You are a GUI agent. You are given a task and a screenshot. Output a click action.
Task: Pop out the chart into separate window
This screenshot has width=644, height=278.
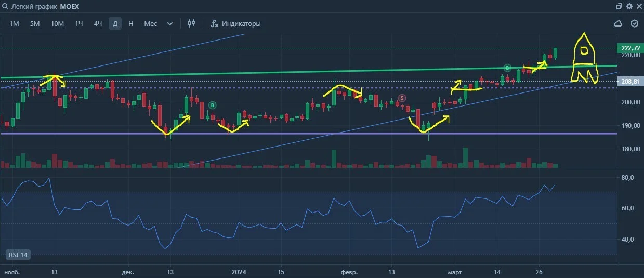(x=619, y=6)
